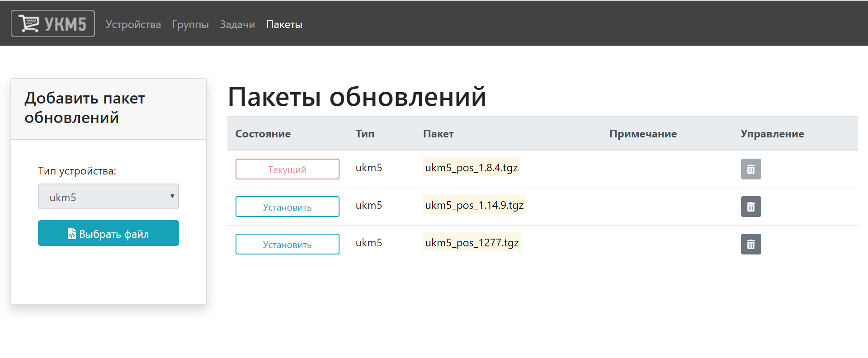This screenshot has height=358, width=868.
Task: Click the ukm5 type cell for ukm5_pos_1277.tgz
Action: coord(369,243)
